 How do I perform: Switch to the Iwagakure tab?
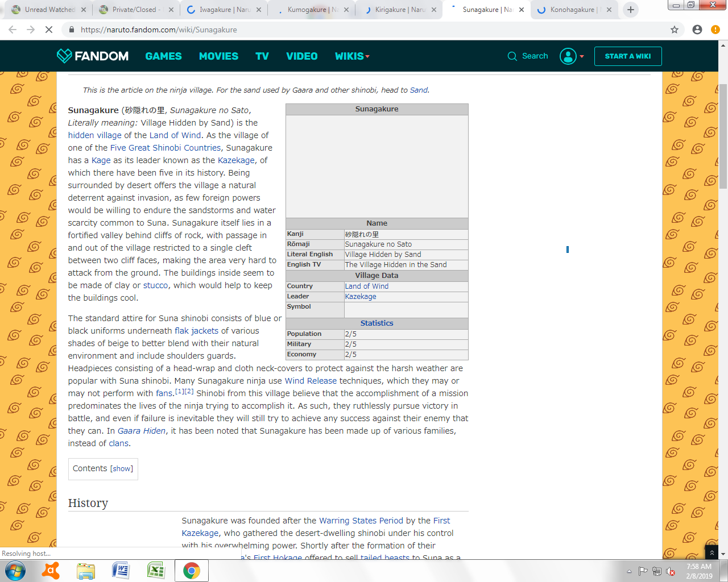pyautogui.click(x=224, y=10)
